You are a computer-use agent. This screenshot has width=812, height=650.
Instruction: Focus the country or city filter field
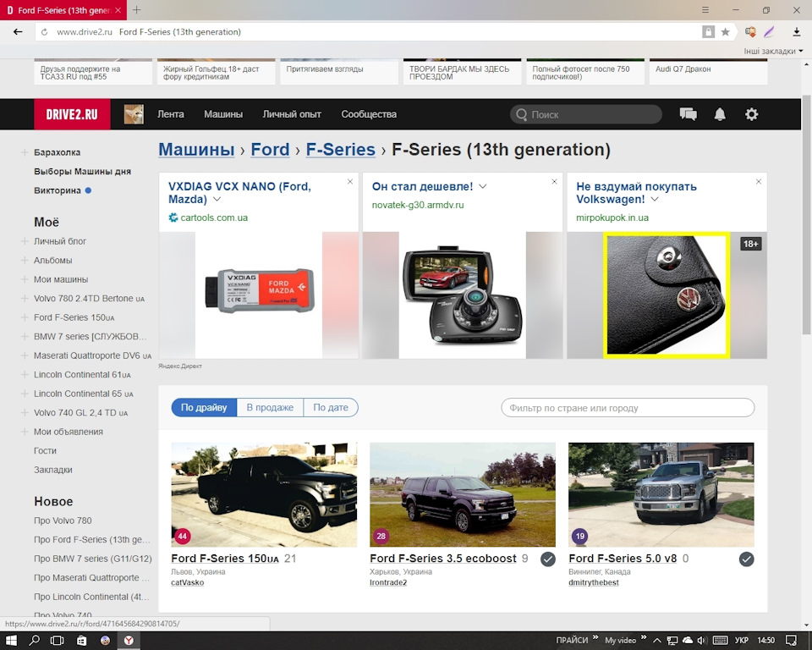coord(628,408)
